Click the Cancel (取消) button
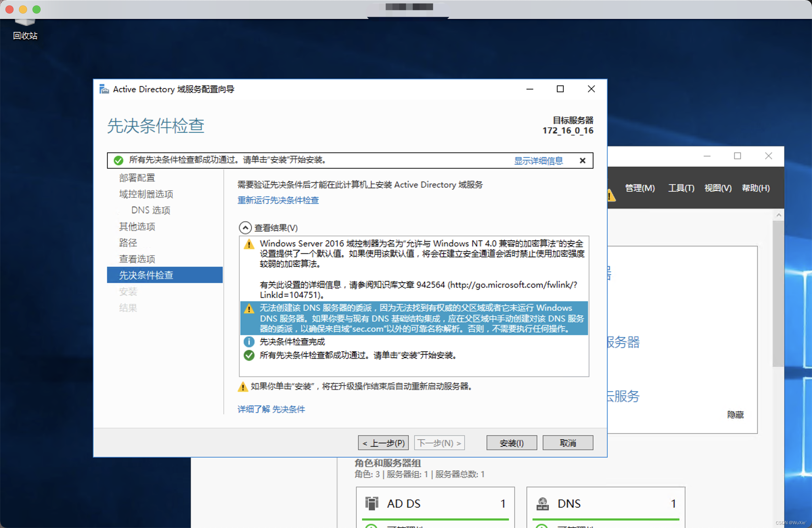This screenshot has width=812, height=528. pos(568,443)
